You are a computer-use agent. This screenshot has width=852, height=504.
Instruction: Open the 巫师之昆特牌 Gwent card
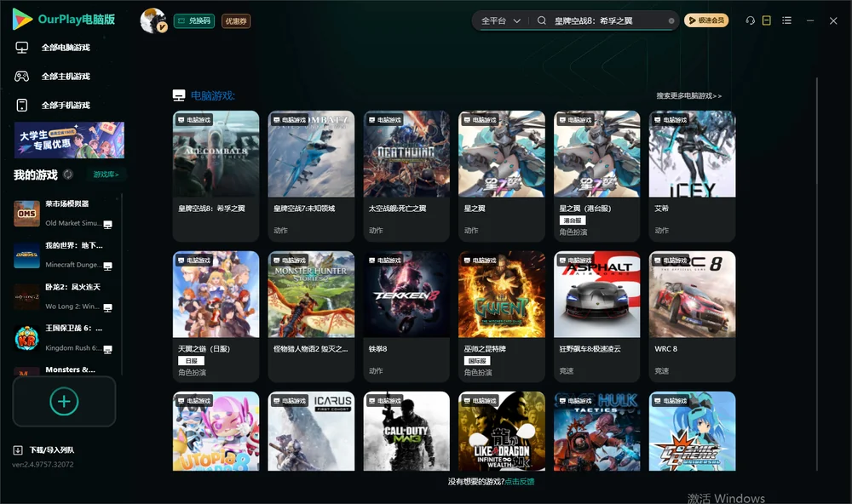(502, 317)
